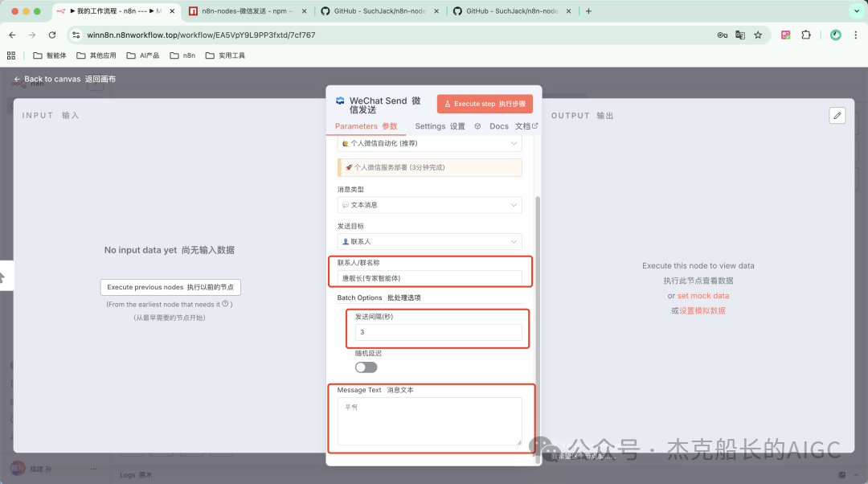The image size is (868, 484).
Task: Open the AI产品 bookmarks folder
Action: (x=143, y=55)
